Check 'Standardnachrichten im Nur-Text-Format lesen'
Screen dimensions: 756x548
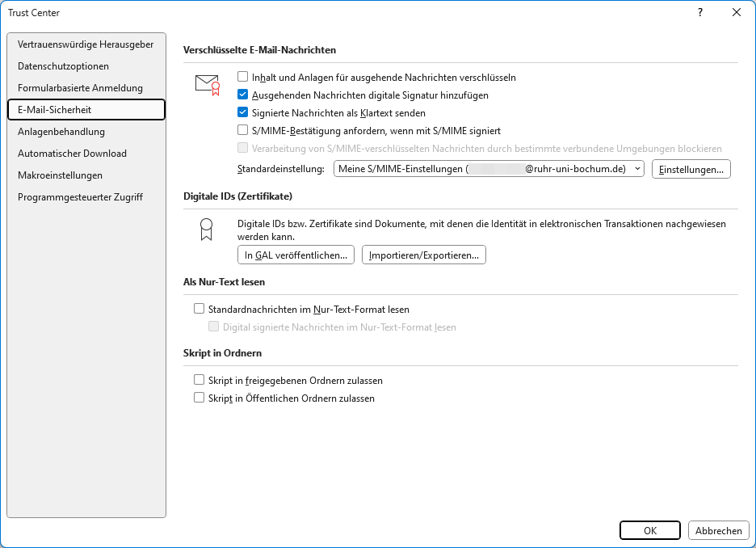(199, 309)
